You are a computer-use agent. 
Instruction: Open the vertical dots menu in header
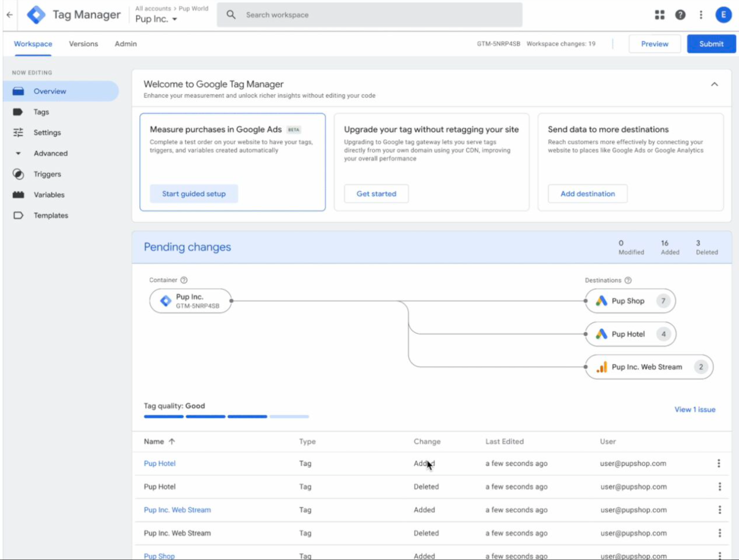[701, 15]
